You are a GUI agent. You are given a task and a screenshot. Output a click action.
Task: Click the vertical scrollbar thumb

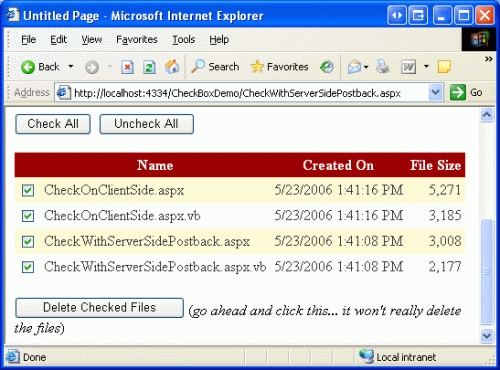pos(487,271)
